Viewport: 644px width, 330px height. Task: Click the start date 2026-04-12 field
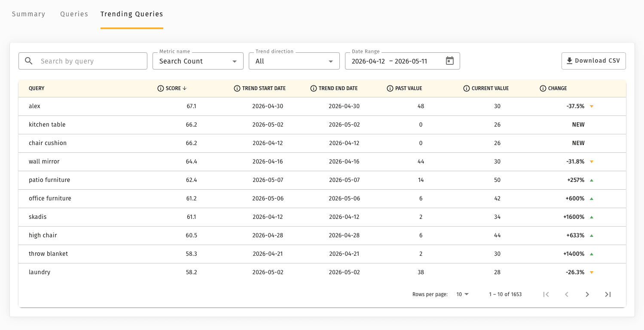point(368,61)
